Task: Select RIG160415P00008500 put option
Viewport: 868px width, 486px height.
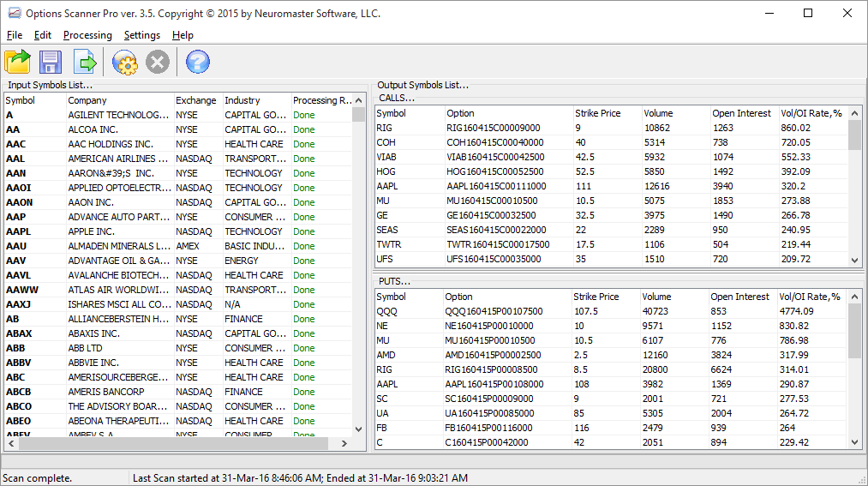Action: tap(491, 369)
